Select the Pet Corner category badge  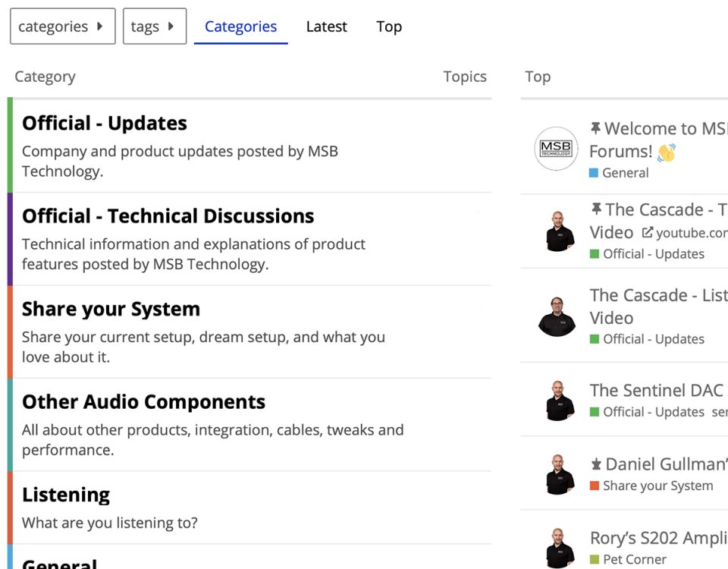click(x=628, y=559)
